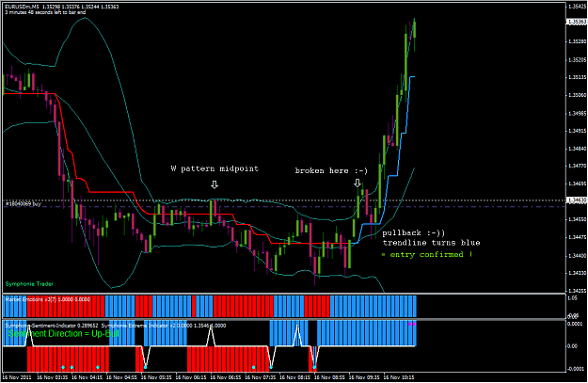Click the '16 Nov 04:55' time label
The height and width of the screenshot is (383, 588).
pyautogui.click(x=122, y=377)
